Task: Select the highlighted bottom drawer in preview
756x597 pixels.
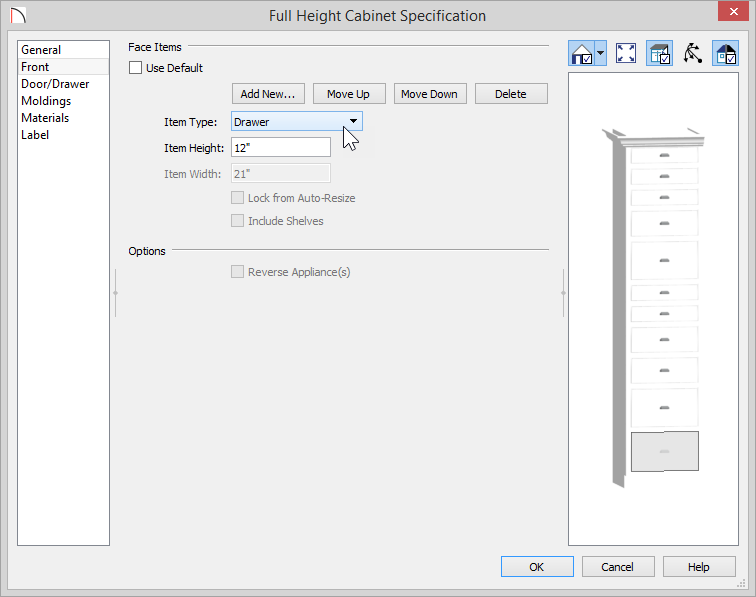Action: tap(664, 451)
